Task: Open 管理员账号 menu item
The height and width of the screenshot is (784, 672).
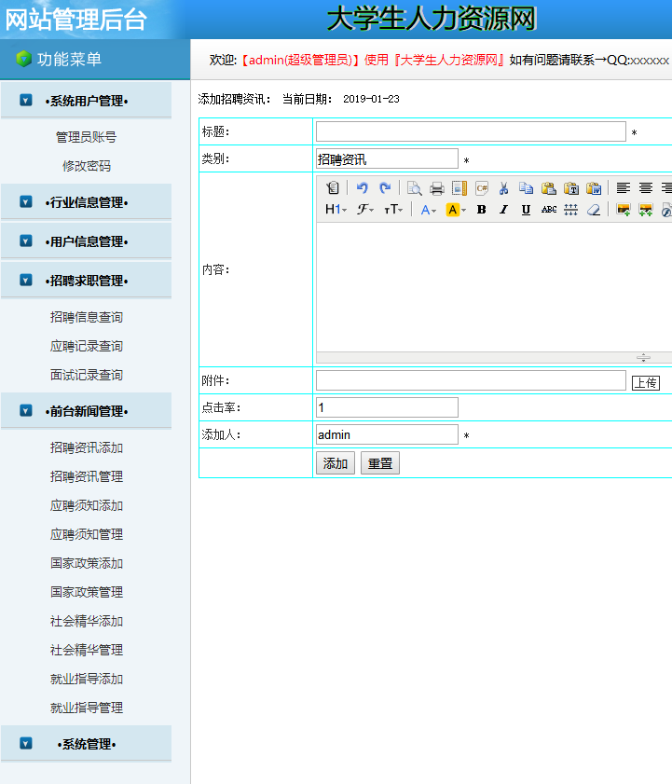Action: click(86, 137)
